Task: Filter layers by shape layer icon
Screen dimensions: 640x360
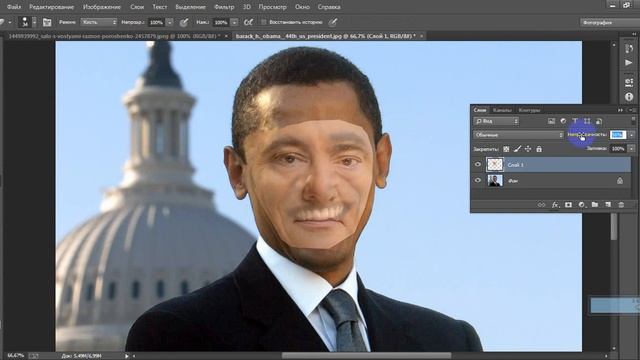Action: click(x=587, y=121)
